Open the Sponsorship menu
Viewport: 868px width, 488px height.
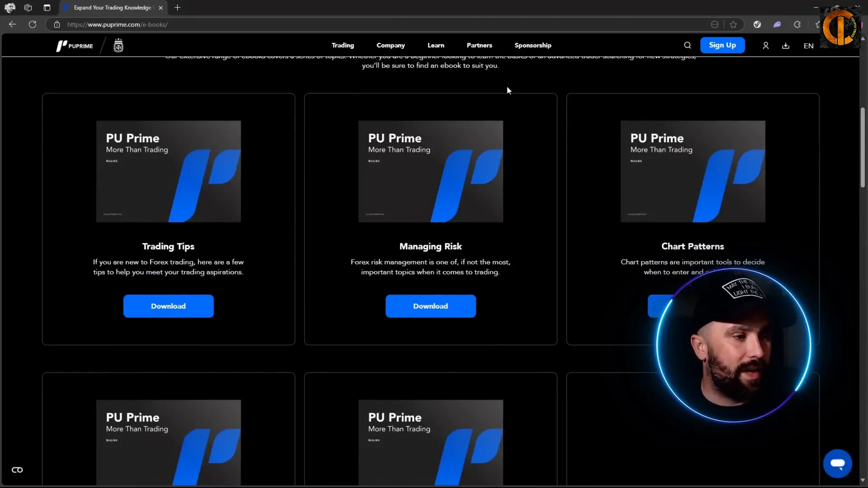[533, 45]
